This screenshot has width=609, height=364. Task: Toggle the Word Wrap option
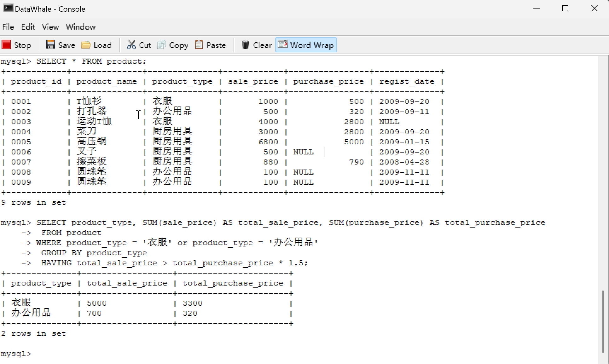click(306, 45)
